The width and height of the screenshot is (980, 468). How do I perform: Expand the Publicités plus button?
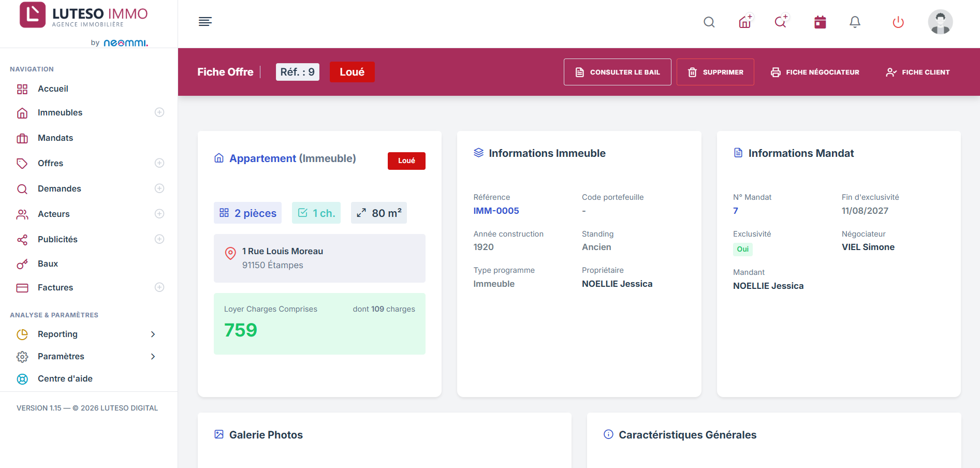(x=159, y=239)
